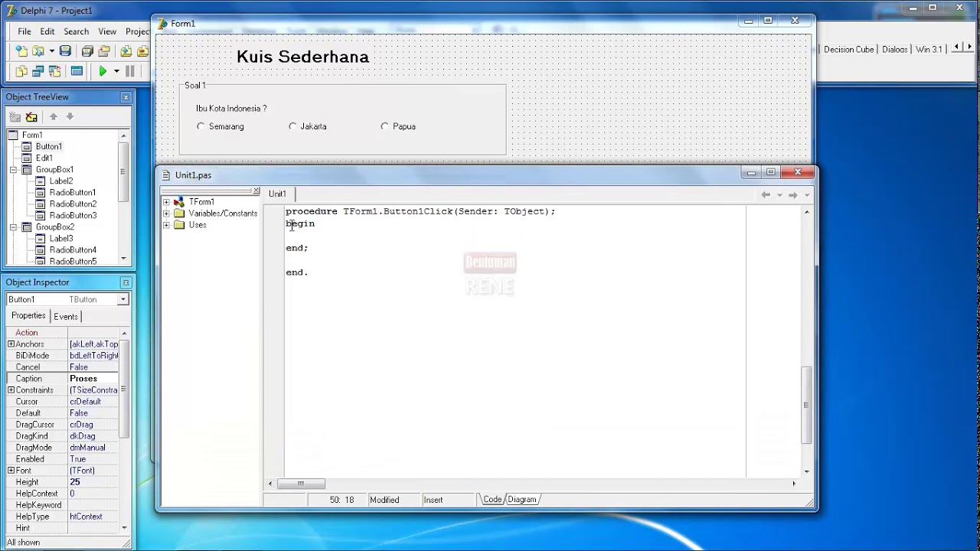Click the move up arrow in Object TreeView
980x551 pixels.
click(x=53, y=116)
